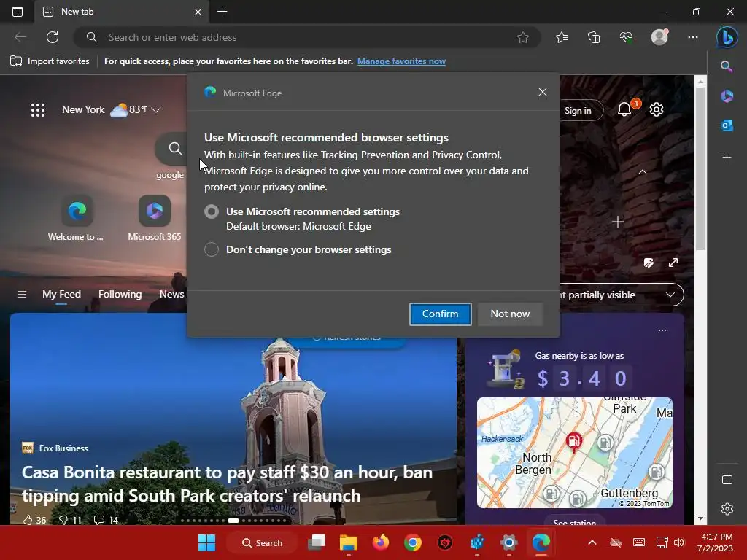Screen dimensions: 747x560
Task: Expand the New York weather dropdown
Action: [156, 110]
